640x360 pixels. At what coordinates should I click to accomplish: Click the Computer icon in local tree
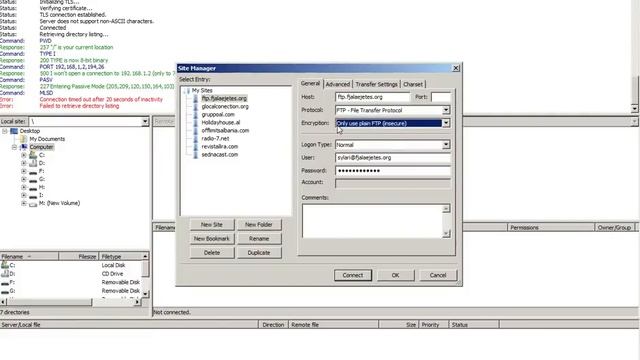24,147
